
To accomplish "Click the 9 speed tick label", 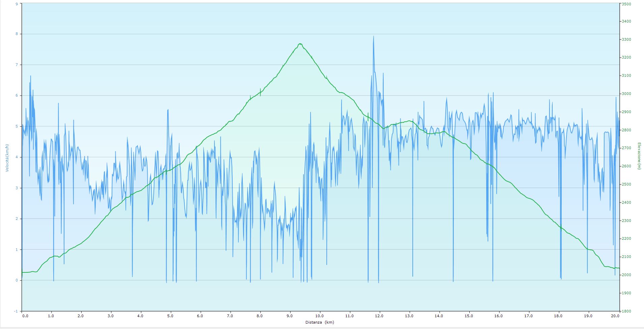I will coord(17,3).
